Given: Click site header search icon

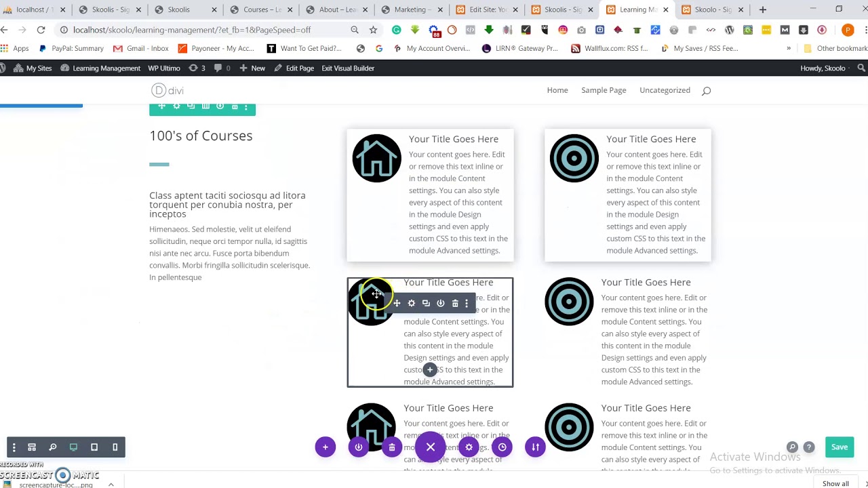Looking at the screenshot, I should pos(706,91).
